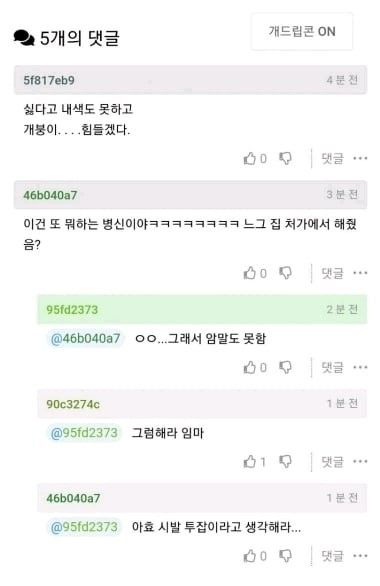The width and height of the screenshot is (380, 586).
Task: Open more options on first 46b040a7 comment
Action: click(x=360, y=273)
